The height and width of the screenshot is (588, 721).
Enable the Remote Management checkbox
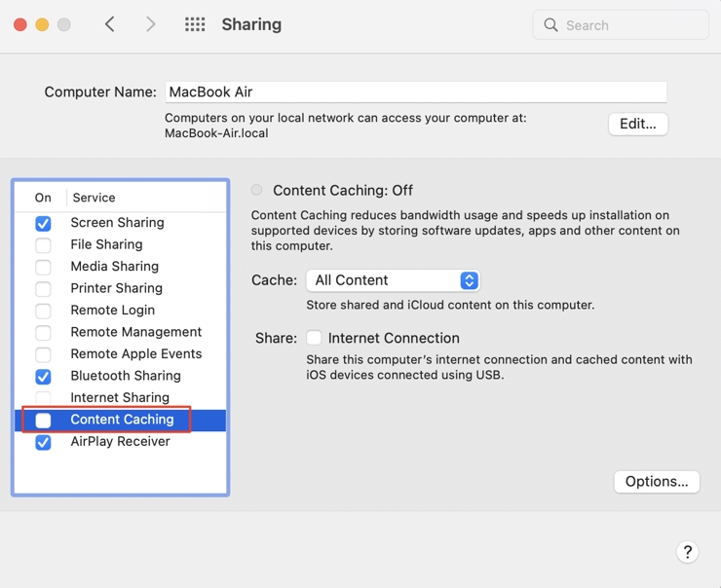point(43,333)
